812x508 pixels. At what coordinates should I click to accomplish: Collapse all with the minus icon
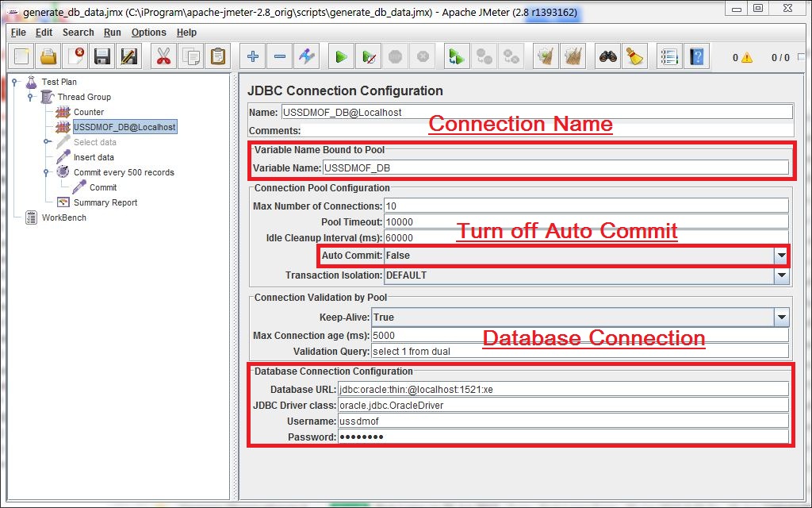pos(280,56)
